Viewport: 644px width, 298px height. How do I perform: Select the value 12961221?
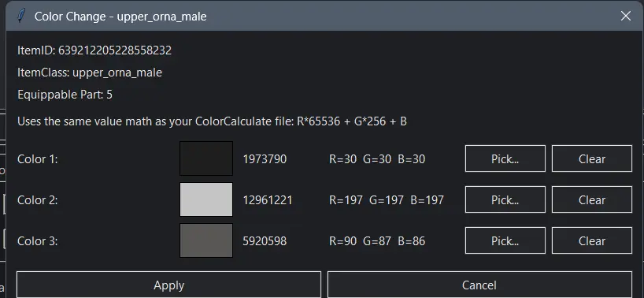click(x=268, y=200)
